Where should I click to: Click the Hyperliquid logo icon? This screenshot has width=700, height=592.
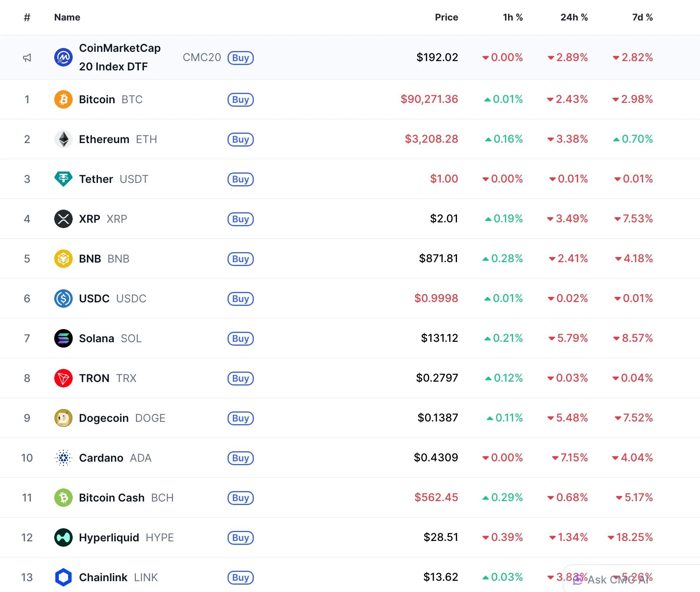coord(63,537)
